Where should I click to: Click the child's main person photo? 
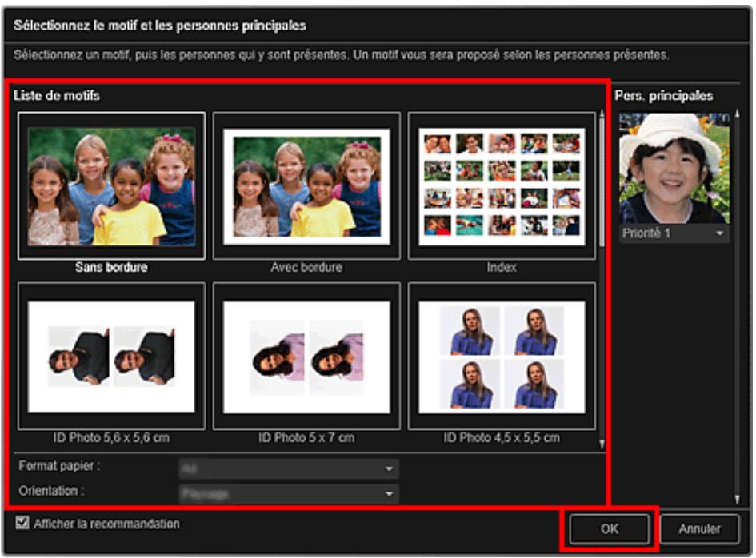pos(674,168)
